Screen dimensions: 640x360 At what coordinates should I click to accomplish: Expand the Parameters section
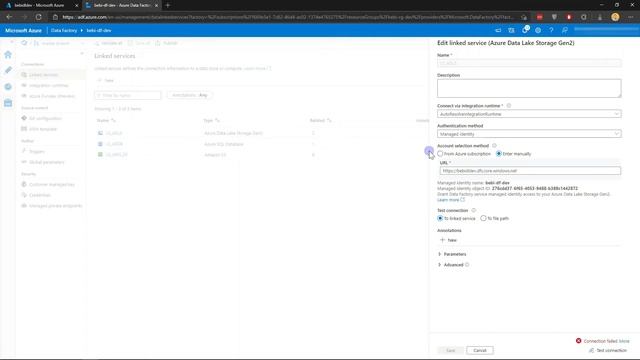pos(452,254)
